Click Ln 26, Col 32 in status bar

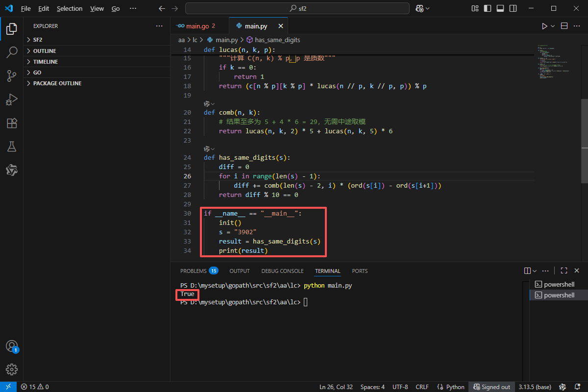click(x=336, y=387)
